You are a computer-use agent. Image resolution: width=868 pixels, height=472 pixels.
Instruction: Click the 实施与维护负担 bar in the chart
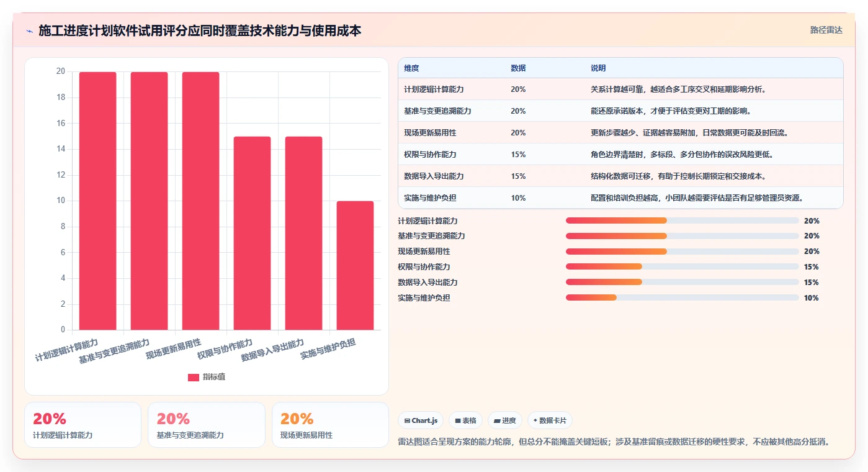355,265
